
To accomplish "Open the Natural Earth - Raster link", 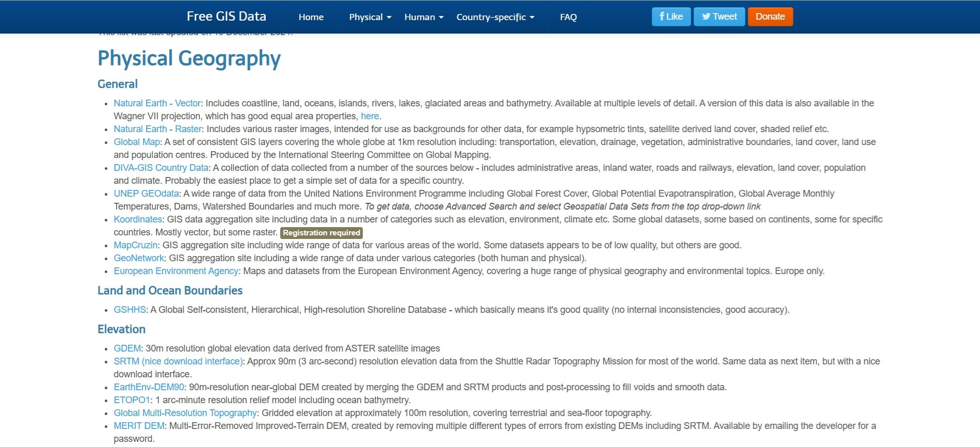I will pyautogui.click(x=158, y=129).
